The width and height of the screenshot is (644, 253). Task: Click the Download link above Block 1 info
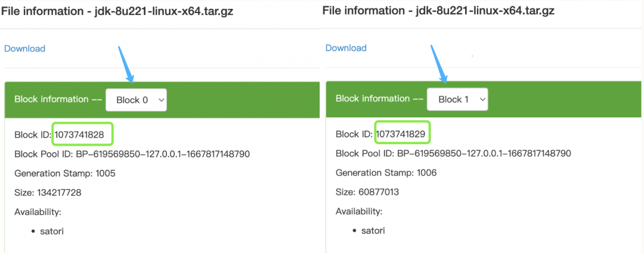click(346, 48)
